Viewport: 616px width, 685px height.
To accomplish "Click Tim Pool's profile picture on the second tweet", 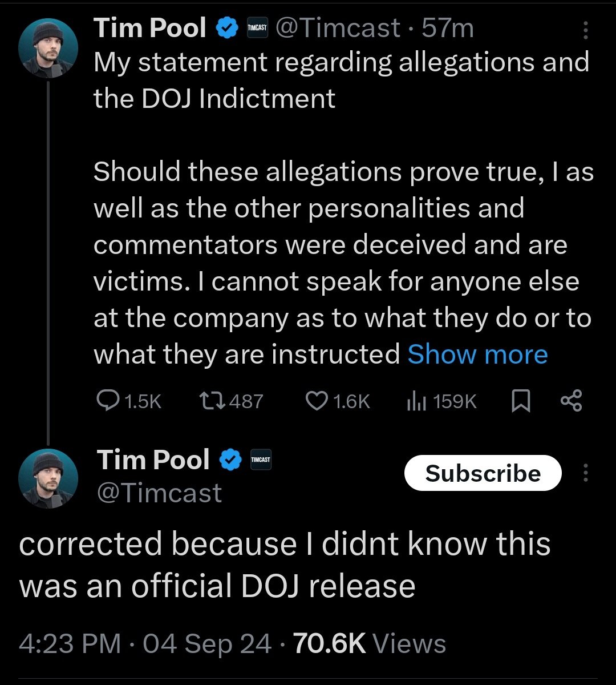I will (48, 478).
